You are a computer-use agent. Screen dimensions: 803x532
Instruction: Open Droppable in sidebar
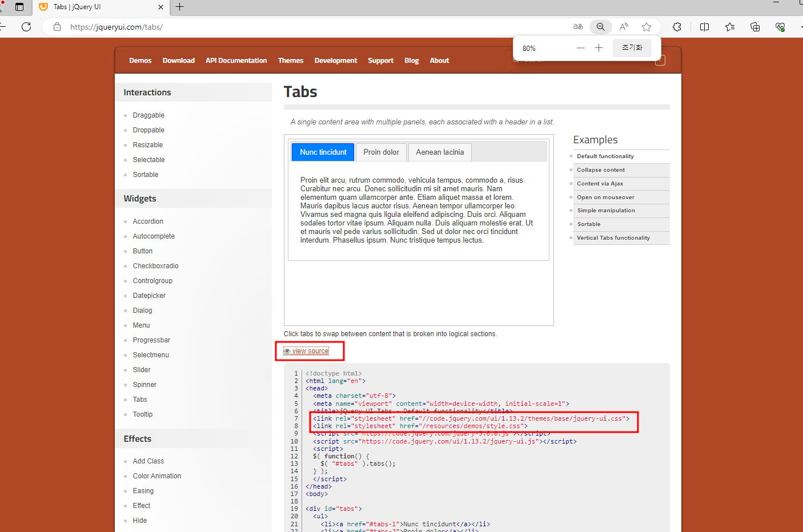point(148,130)
